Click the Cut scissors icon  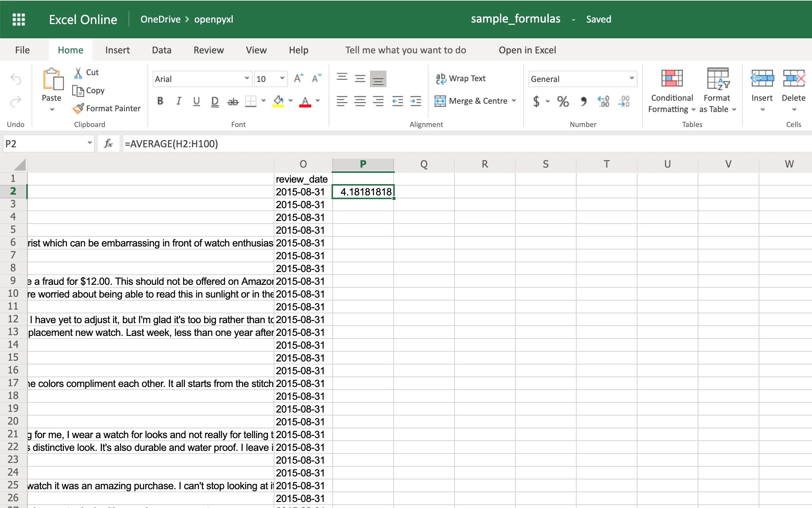pos(78,73)
